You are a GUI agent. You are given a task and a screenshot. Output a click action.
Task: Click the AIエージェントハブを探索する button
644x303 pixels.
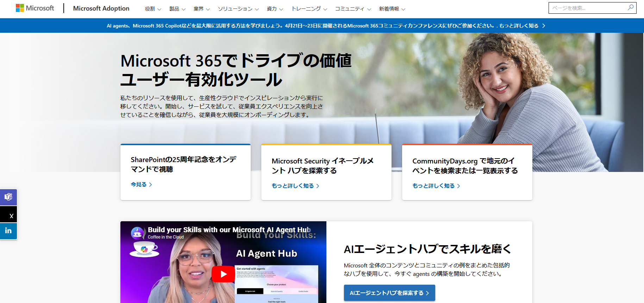389,293
